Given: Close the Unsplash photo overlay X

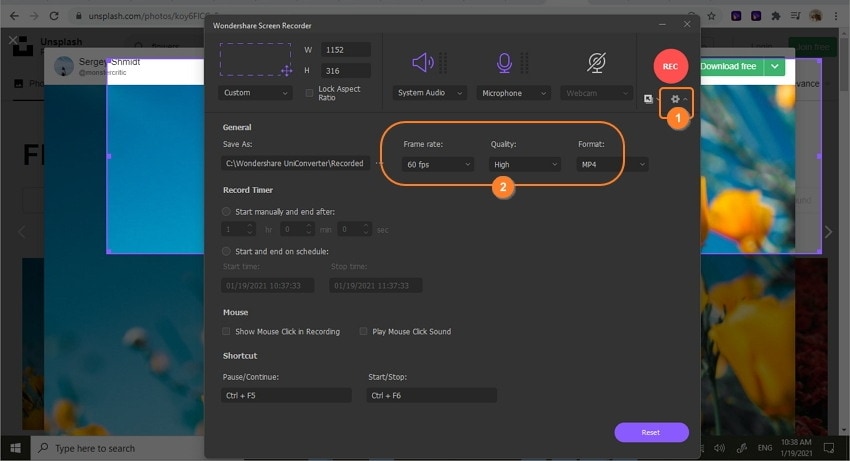Looking at the screenshot, I should pos(12,40).
